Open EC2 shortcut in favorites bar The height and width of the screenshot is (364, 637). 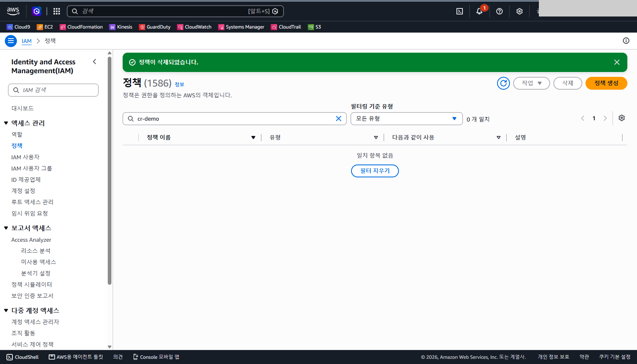tap(45, 27)
